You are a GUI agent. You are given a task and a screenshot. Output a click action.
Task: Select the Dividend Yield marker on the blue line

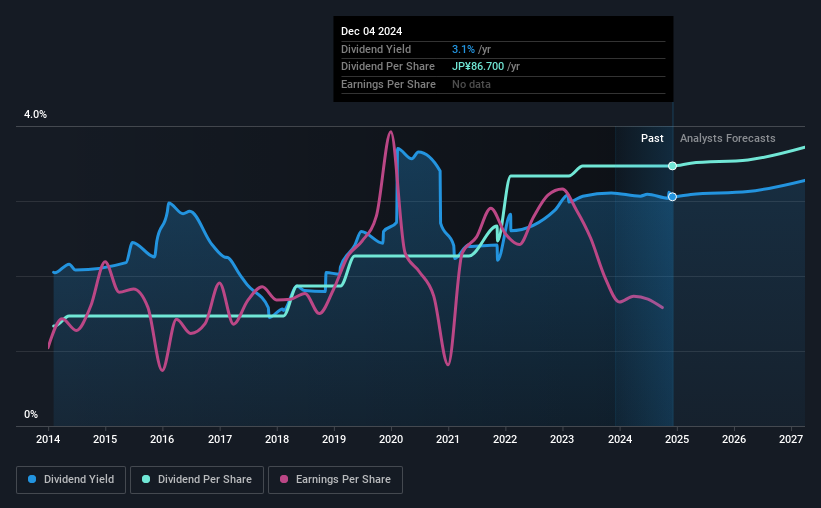tap(672, 196)
